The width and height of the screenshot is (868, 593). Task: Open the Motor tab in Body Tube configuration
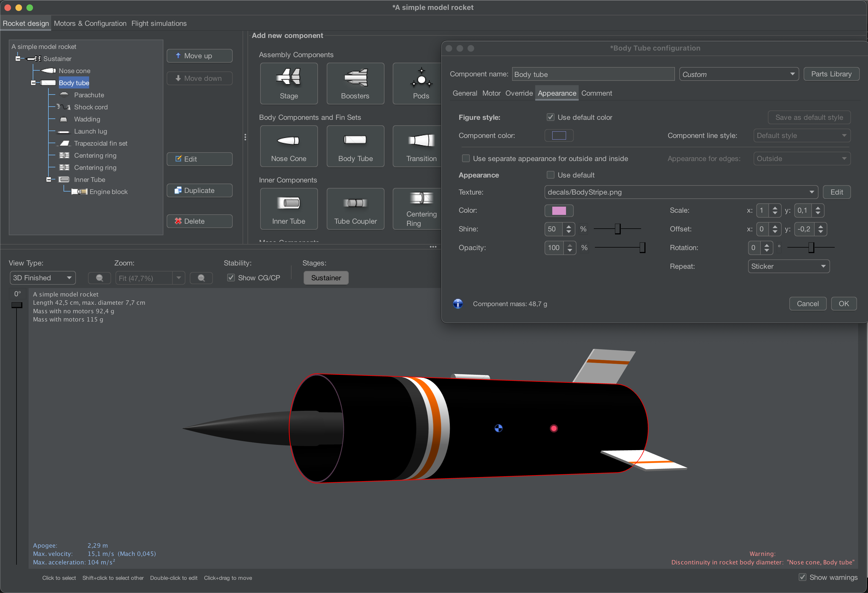pos(491,93)
